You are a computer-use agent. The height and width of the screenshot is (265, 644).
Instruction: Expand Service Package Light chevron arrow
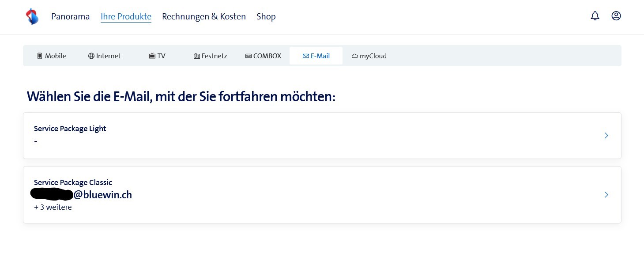(x=606, y=136)
